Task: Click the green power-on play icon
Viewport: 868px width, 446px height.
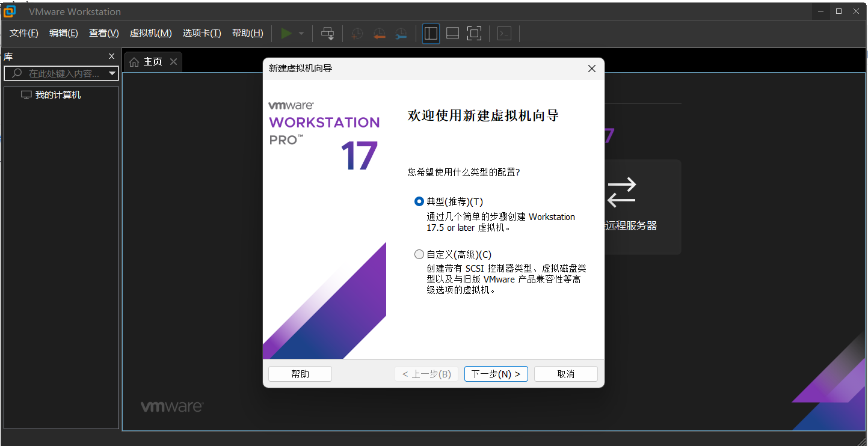Action: click(x=286, y=34)
